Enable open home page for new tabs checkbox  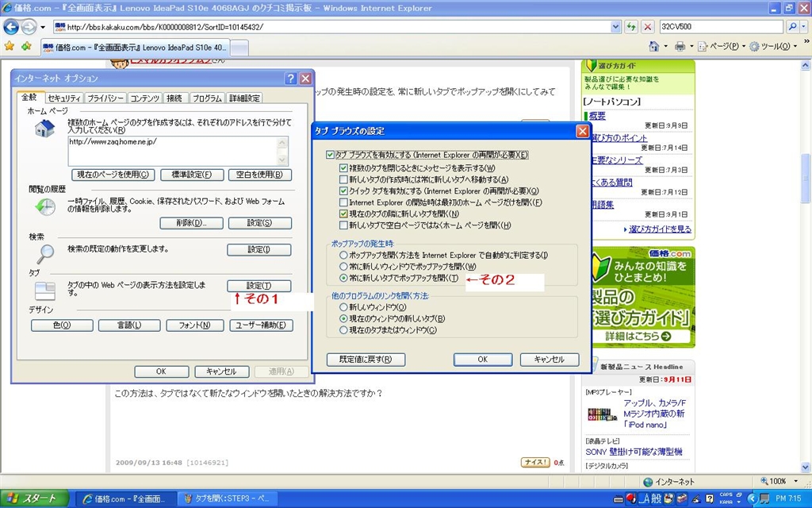[343, 225]
